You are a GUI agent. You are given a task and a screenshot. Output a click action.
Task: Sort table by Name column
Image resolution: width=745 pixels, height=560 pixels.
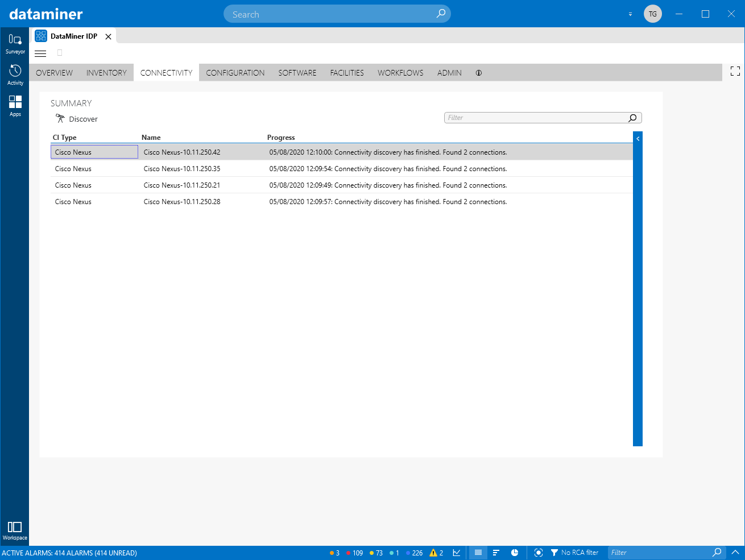(x=151, y=138)
